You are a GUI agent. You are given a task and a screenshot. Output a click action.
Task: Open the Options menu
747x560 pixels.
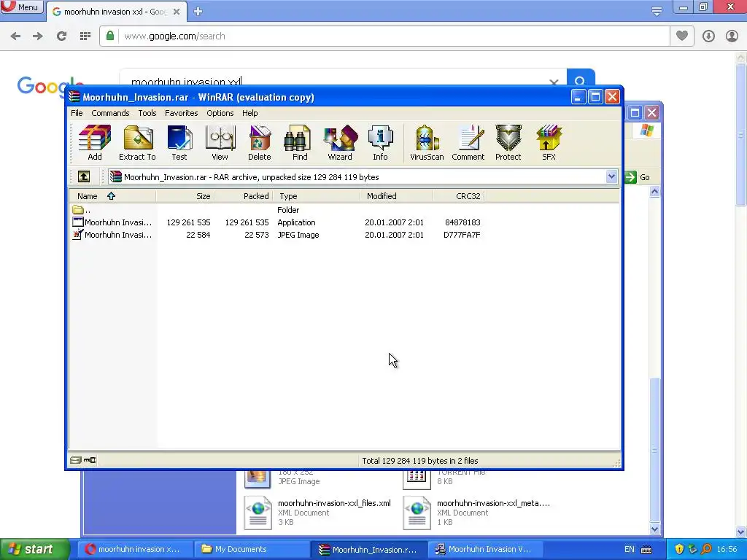point(220,113)
